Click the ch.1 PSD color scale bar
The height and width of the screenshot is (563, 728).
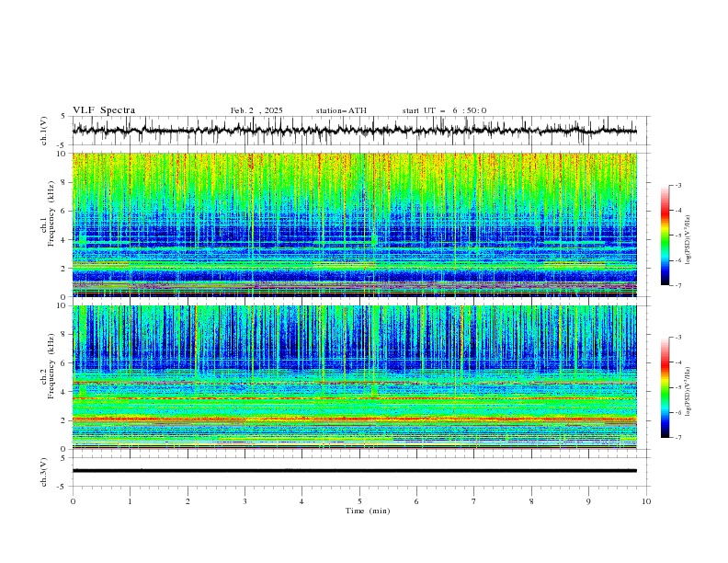coord(665,236)
